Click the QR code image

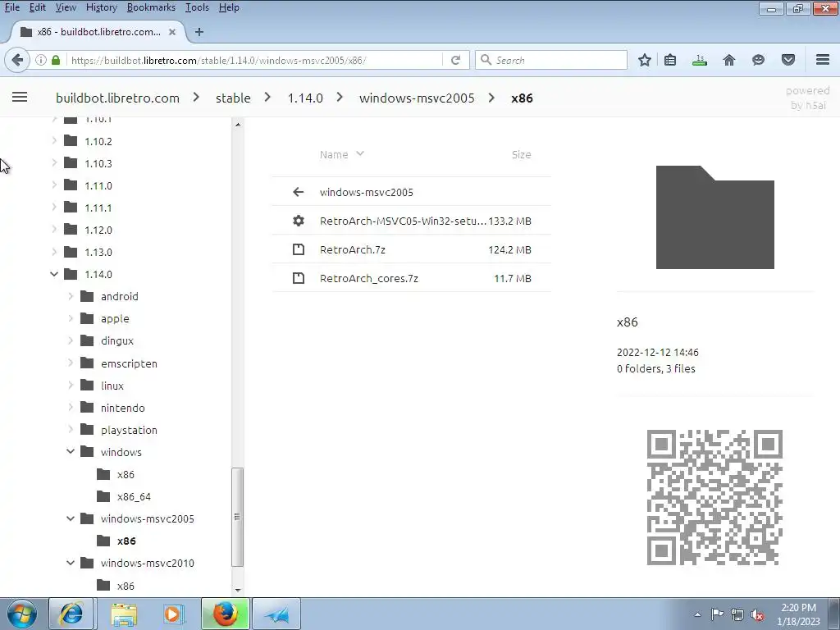[714, 497]
